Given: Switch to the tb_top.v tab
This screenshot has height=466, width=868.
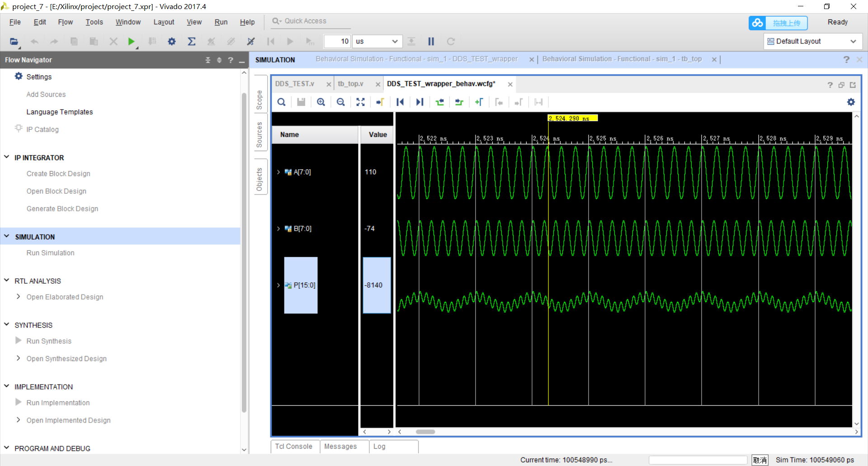Looking at the screenshot, I should (x=350, y=84).
